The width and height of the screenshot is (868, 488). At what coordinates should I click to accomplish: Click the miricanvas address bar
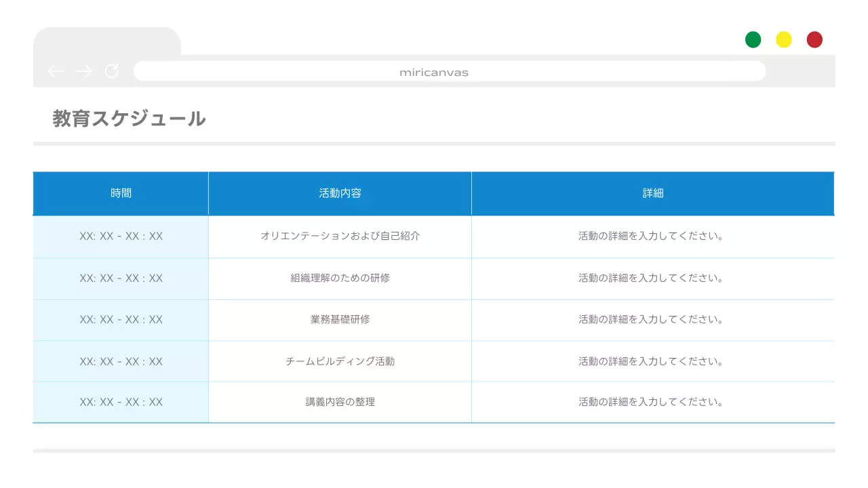(x=449, y=70)
